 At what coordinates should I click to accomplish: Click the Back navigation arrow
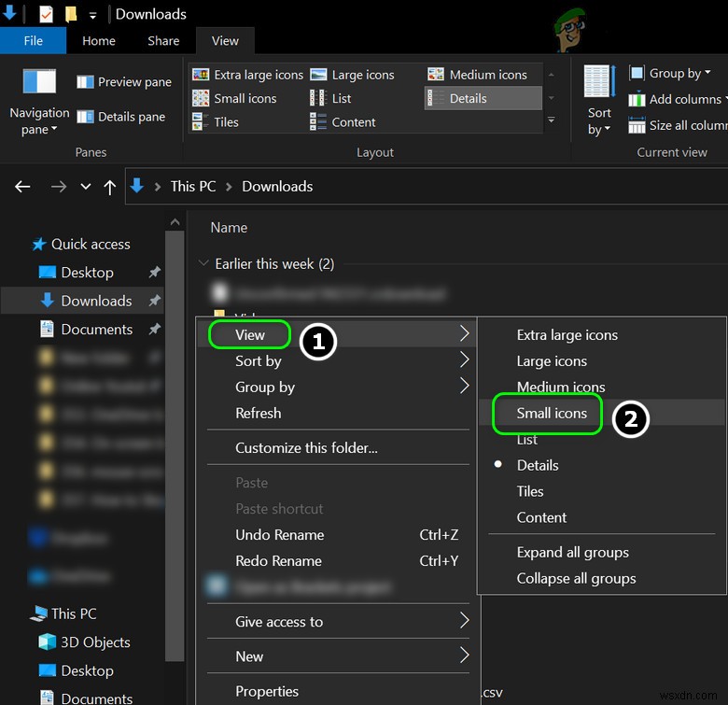(23, 187)
